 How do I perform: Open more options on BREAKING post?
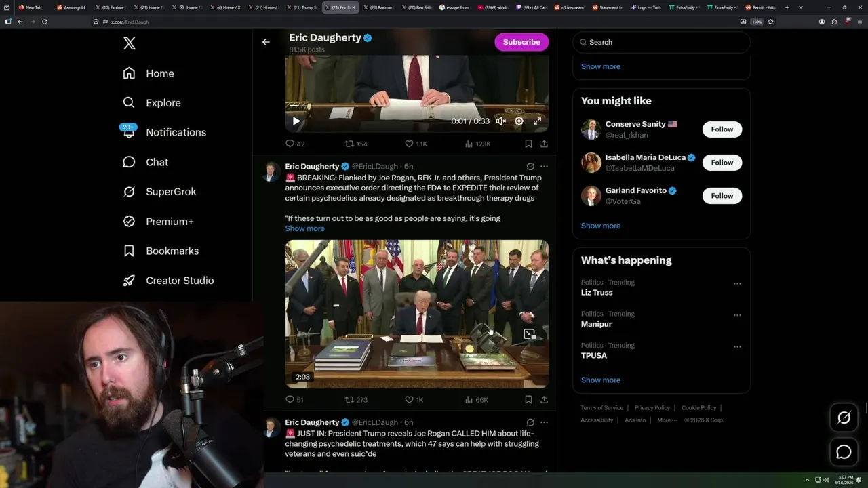coord(544,166)
